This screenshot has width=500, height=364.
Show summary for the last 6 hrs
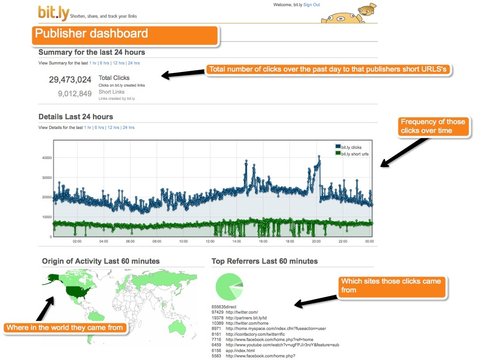104,63
